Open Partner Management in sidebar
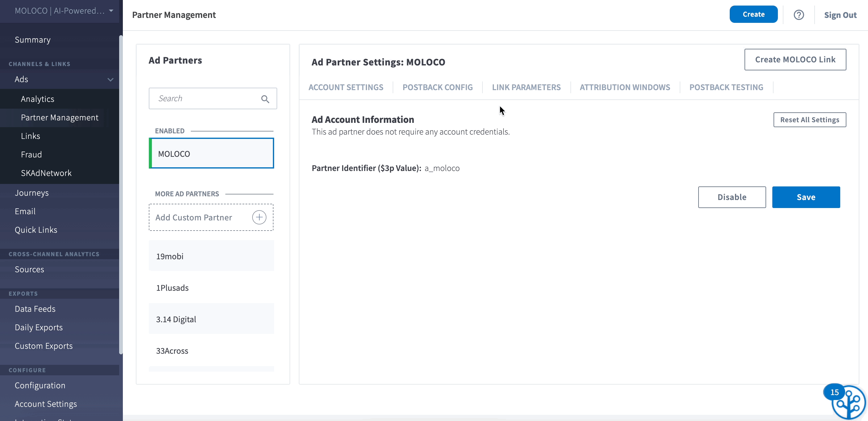The width and height of the screenshot is (868, 421). [x=60, y=118]
